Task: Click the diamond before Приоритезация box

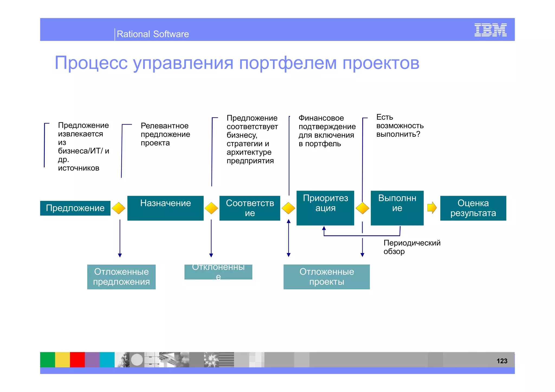Action: pyautogui.click(x=288, y=208)
